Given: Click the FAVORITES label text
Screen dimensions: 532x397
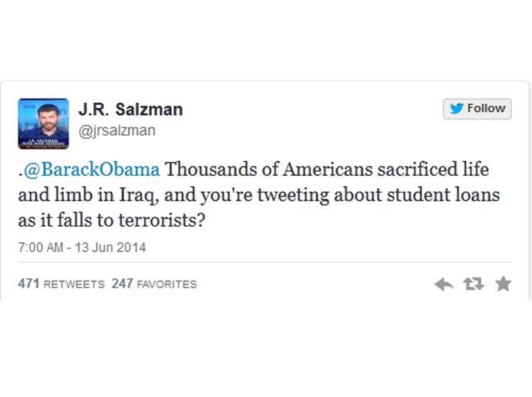Looking at the screenshot, I should coord(167,284).
